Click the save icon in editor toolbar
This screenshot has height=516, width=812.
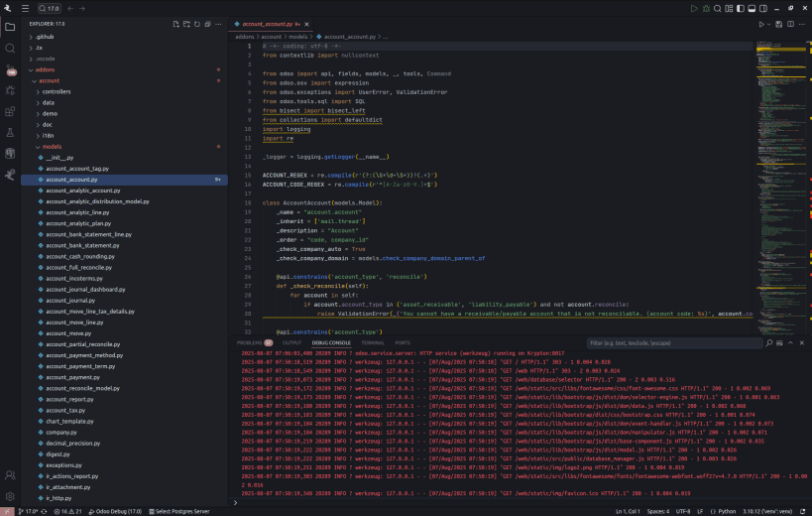[778, 24]
